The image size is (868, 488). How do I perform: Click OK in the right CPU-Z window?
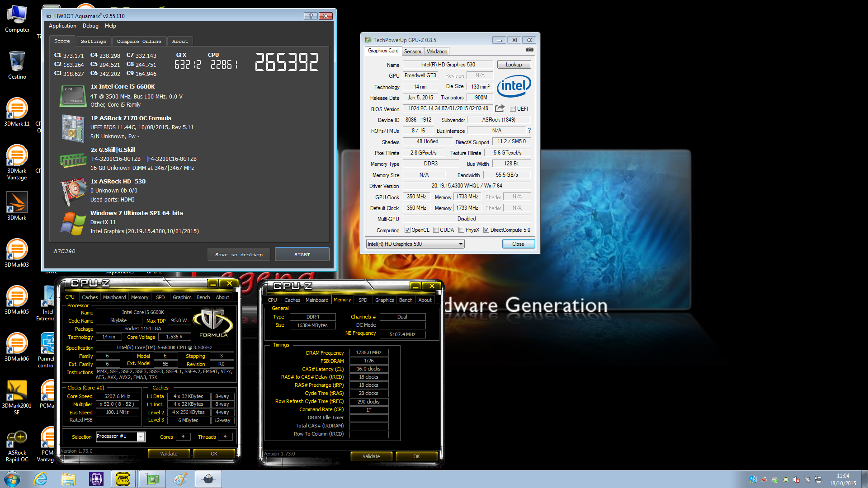pyautogui.click(x=417, y=456)
